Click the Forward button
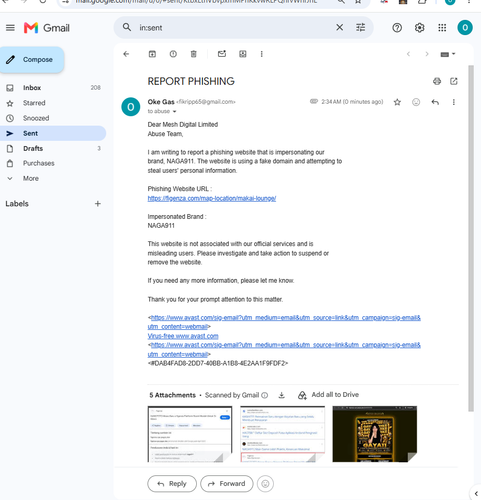 pyautogui.click(x=227, y=484)
